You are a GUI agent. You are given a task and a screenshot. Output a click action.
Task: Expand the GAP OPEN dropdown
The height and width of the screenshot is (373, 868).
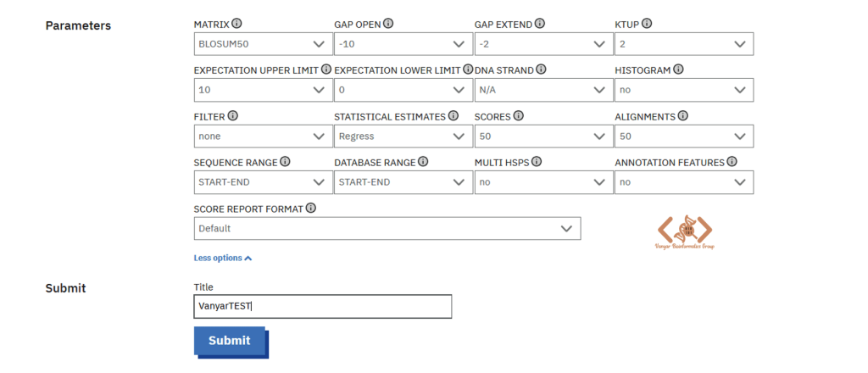[x=403, y=44]
